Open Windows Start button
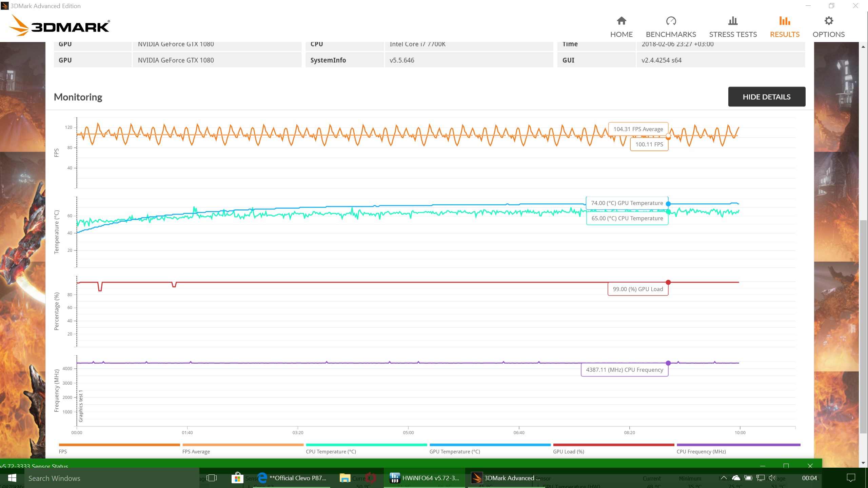The image size is (868, 488). tap(12, 478)
